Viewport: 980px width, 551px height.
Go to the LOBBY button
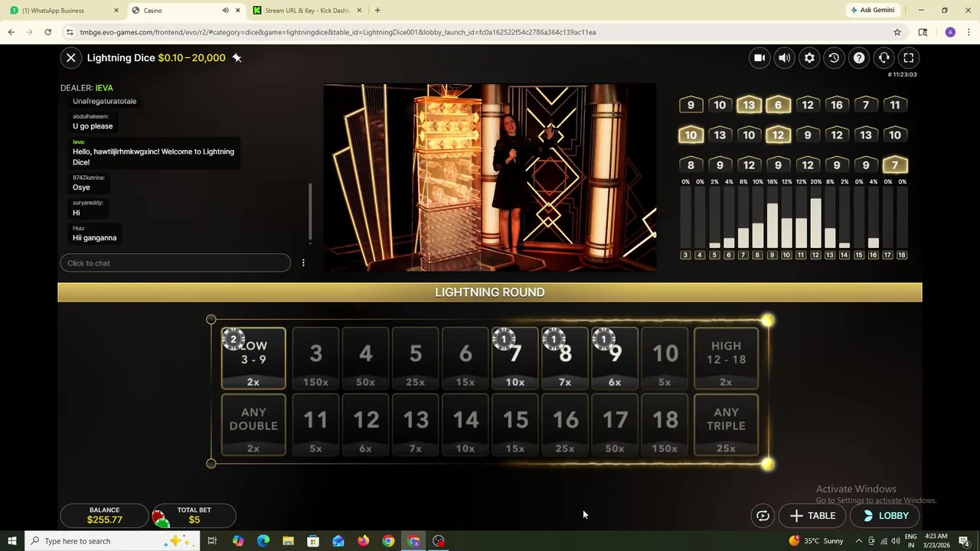point(885,516)
